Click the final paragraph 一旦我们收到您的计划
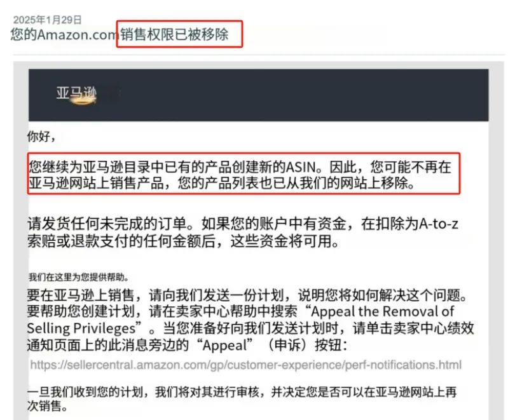The image size is (508, 420). pyautogui.click(x=242, y=398)
